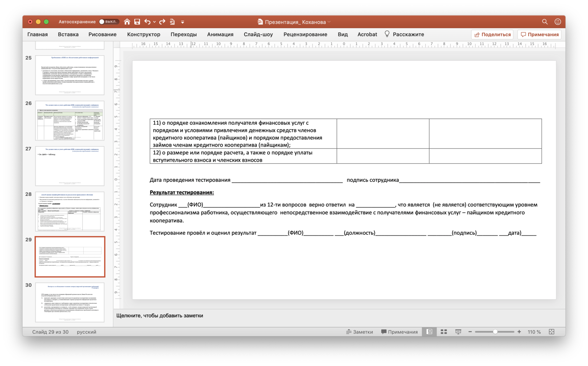588x366 pixels.
Task: Click the 110 % zoom level value
Action: (x=534, y=332)
